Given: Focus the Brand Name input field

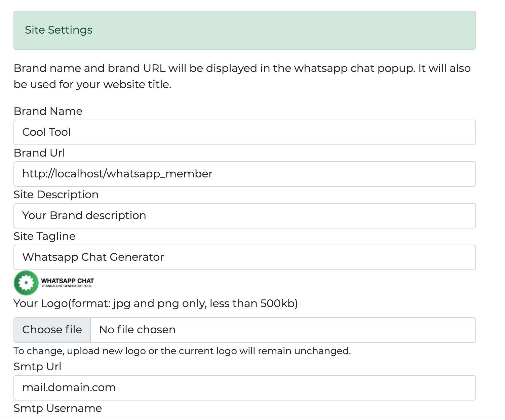Looking at the screenshot, I should 244,132.
